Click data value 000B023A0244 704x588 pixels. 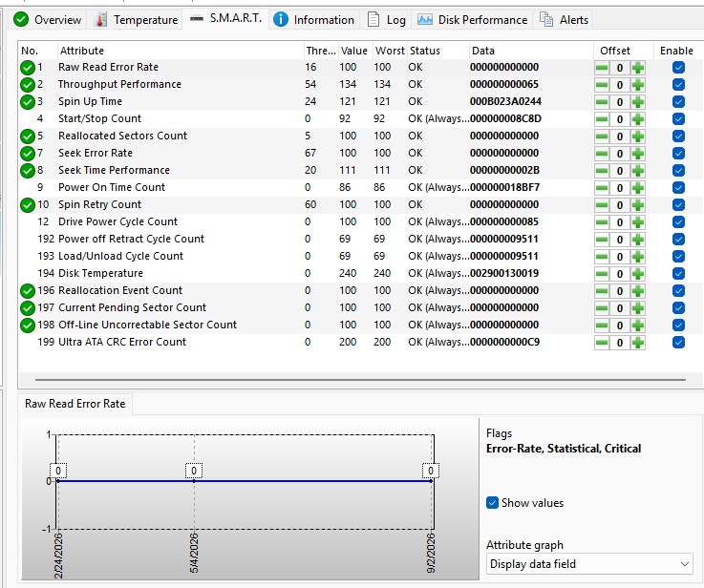click(x=505, y=101)
